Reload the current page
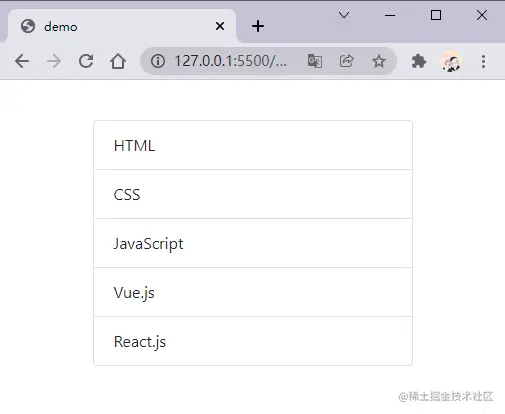Screen dimensions: 505x414 [86, 61]
